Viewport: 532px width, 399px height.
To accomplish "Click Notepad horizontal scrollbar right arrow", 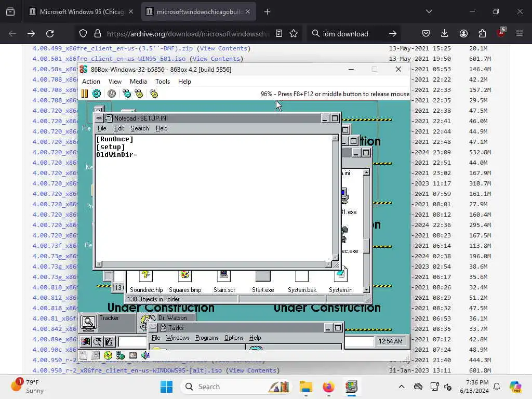I will pos(328,264).
